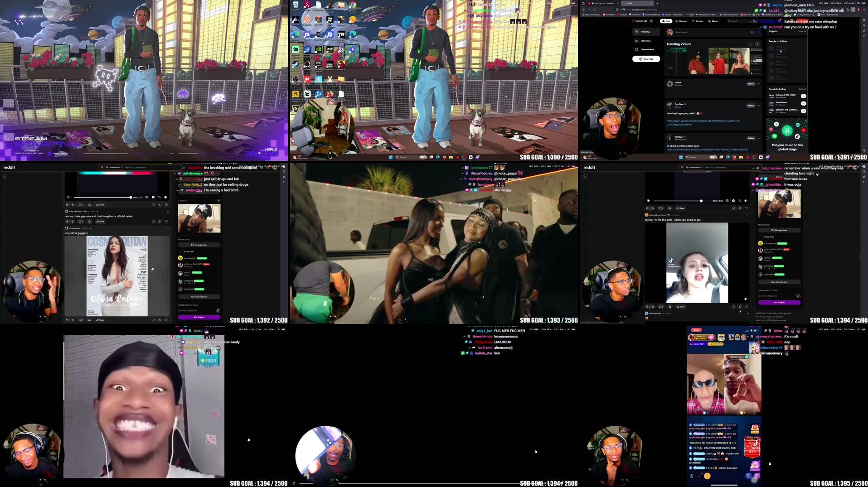This screenshot has width=868, height=487.
Task: Open the Communities section in BandLab's sidebar
Action: [x=647, y=49]
